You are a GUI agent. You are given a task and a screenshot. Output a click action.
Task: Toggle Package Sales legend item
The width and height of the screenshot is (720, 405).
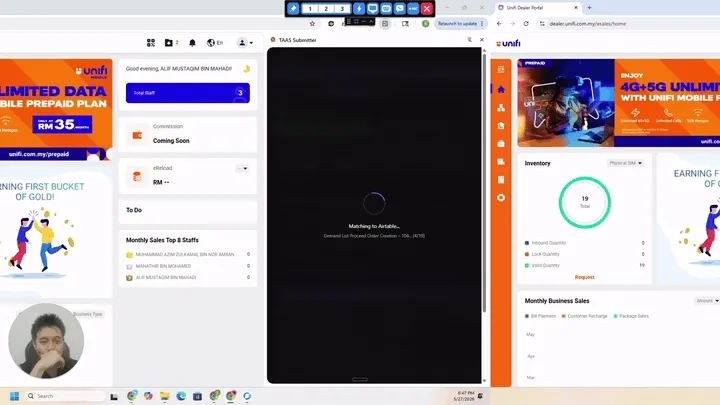click(x=631, y=316)
